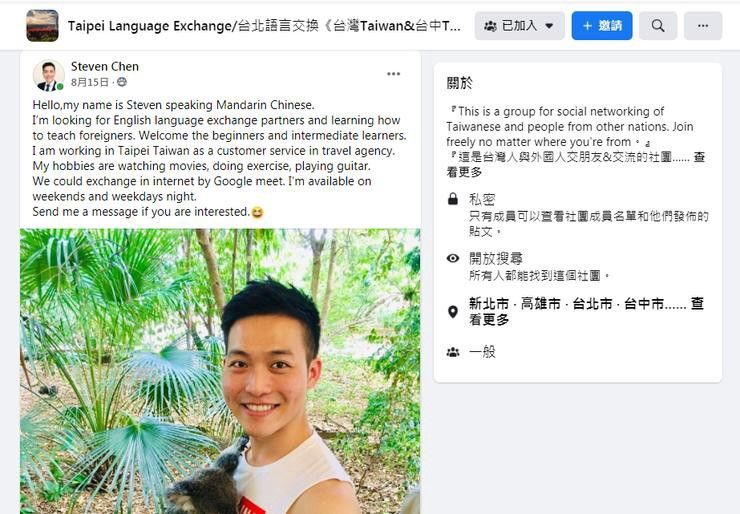740x514 pixels.
Task: Click the 8月15日 post date link
Action: point(90,82)
